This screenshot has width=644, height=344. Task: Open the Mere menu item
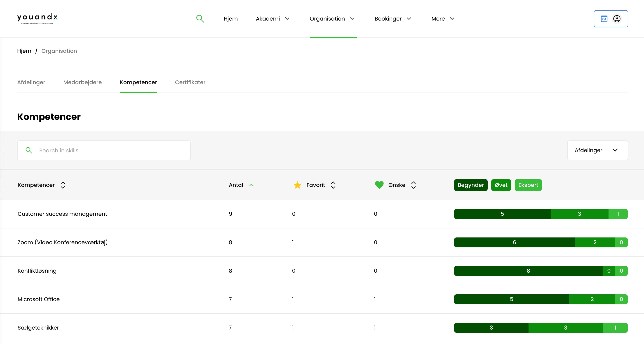tap(438, 19)
